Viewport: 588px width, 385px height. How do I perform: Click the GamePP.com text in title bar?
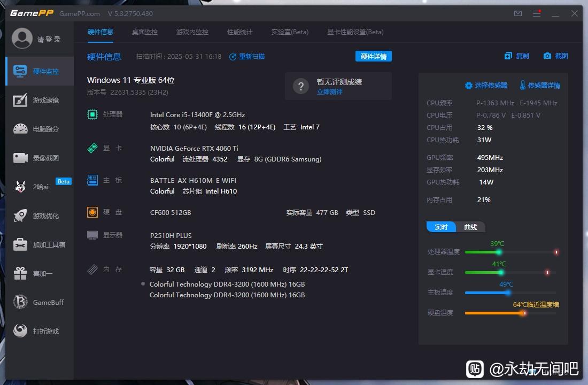80,14
